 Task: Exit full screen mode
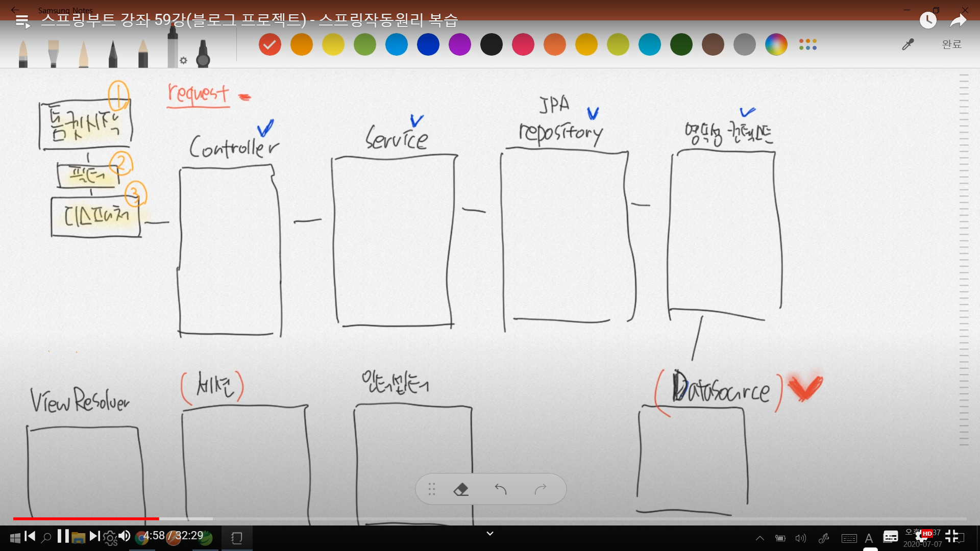click(951, 536)
